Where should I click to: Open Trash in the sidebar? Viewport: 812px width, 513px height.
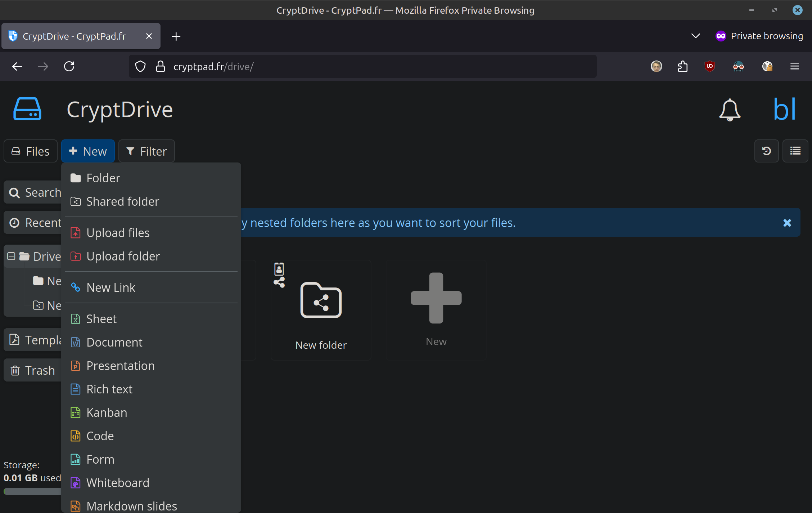(33, 370)
